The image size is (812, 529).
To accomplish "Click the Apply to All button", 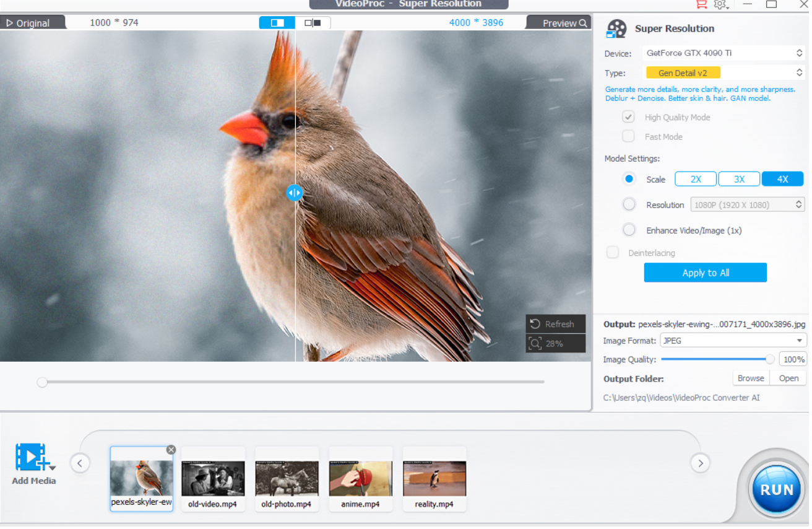I will pyautogui.click(x=705, y=273).
